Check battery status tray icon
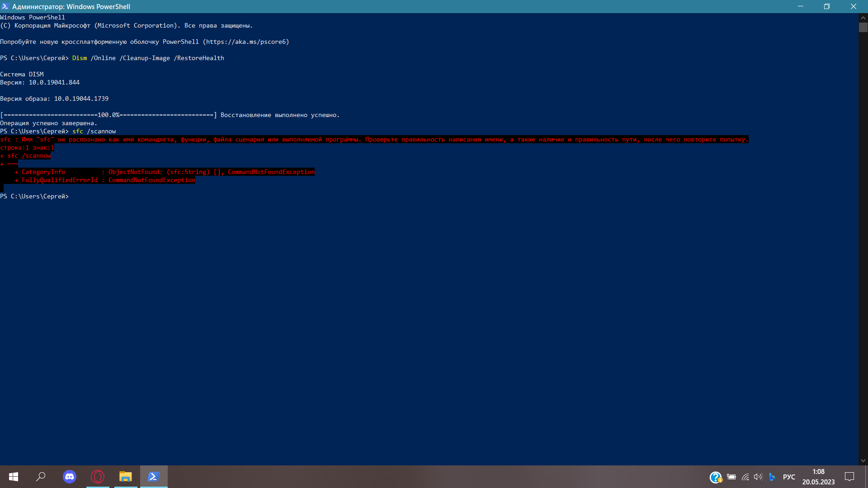 [x=731, y=477]
